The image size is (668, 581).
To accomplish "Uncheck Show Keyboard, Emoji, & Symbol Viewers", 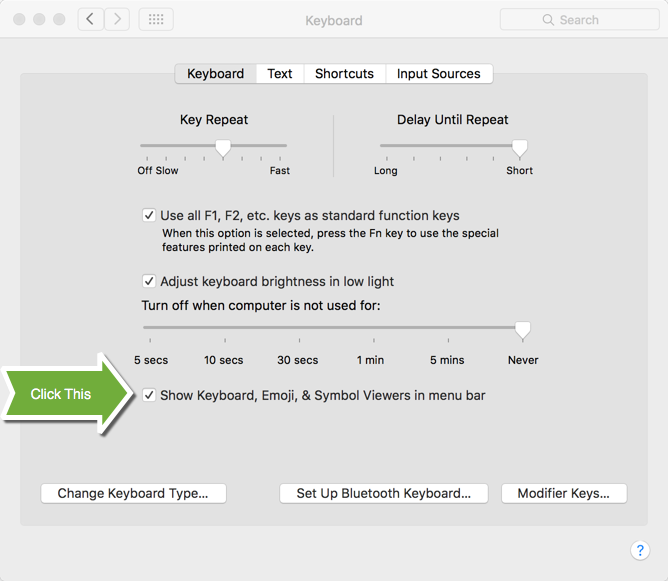I will (x=149, y=395).
